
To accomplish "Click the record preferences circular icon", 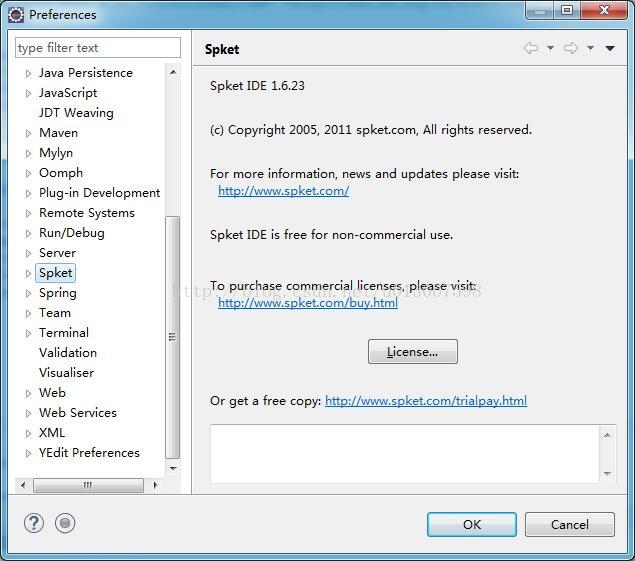I will click(x=65, y=523).
